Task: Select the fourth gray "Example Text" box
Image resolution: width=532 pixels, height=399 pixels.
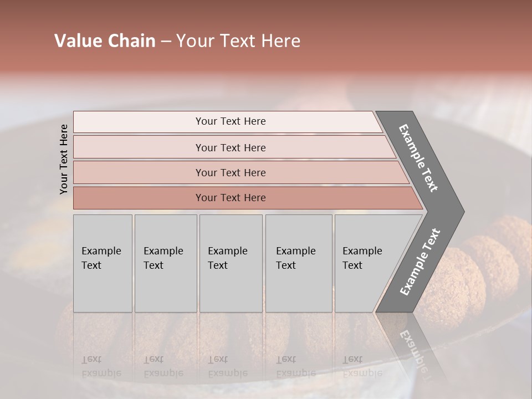Action: point(298,263)
